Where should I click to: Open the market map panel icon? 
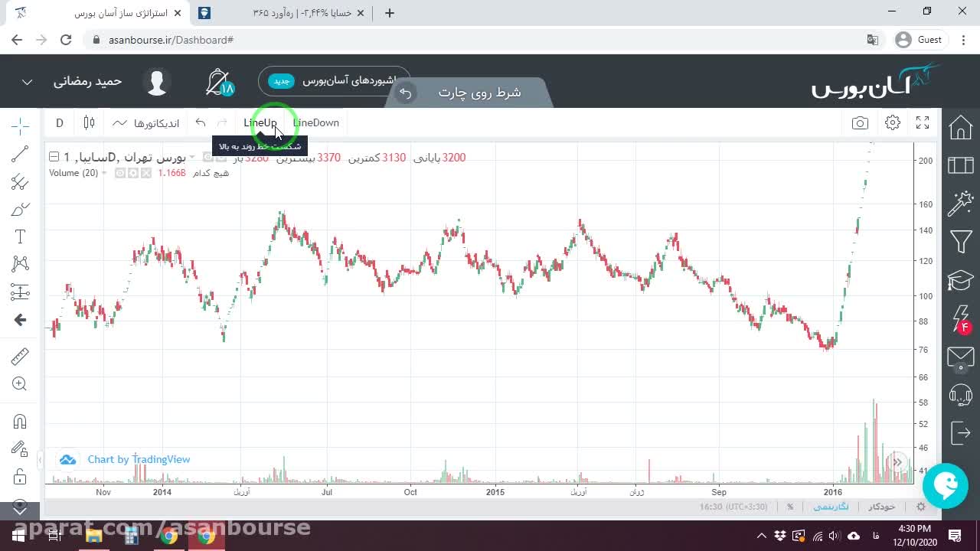[x=961, y=165]
